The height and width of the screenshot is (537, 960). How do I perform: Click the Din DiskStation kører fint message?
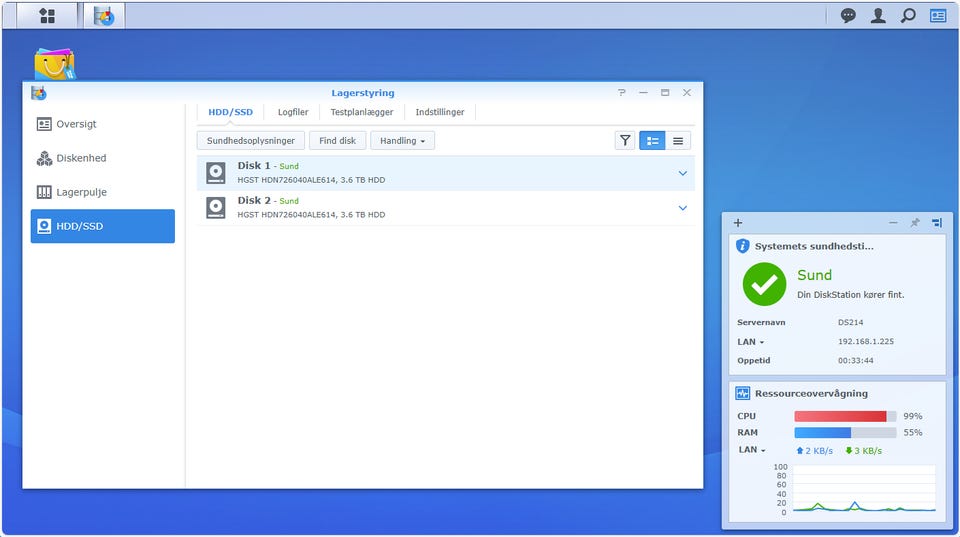point(850,295)
